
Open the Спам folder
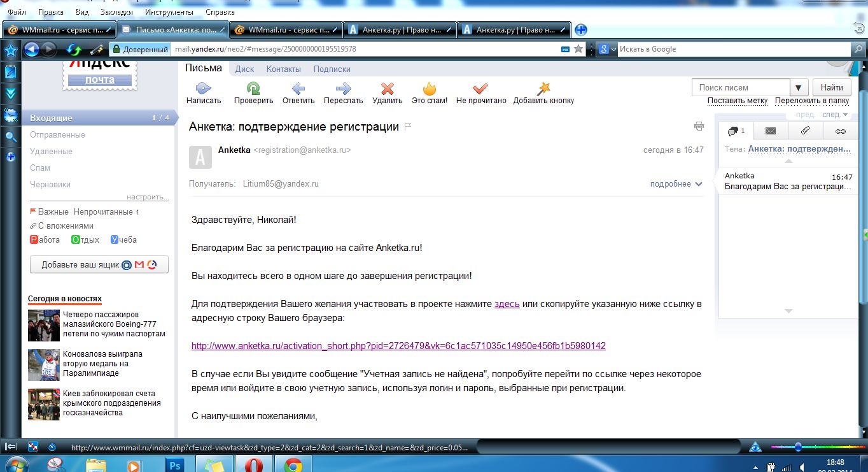coord(40,168)
